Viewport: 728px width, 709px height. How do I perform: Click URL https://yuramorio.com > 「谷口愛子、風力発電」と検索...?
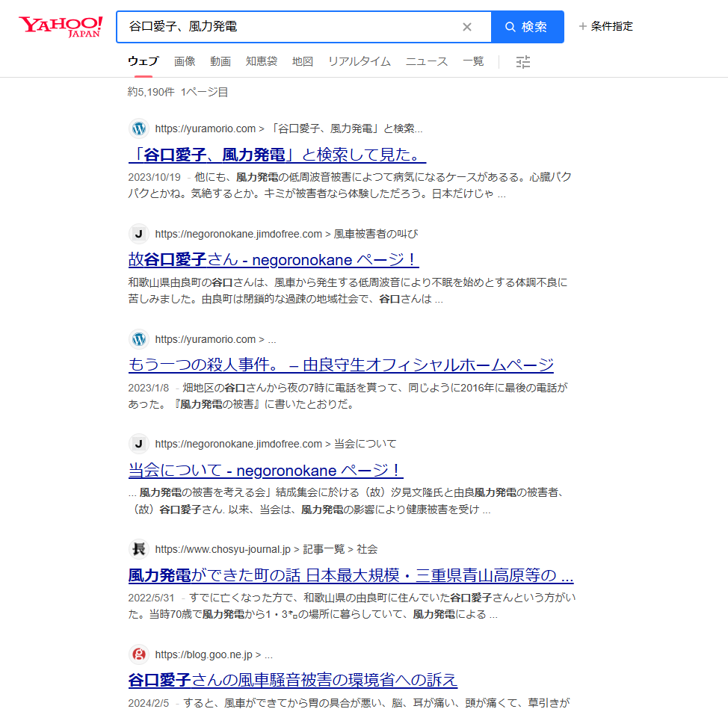pyautogui.click(x=289, y=129)
